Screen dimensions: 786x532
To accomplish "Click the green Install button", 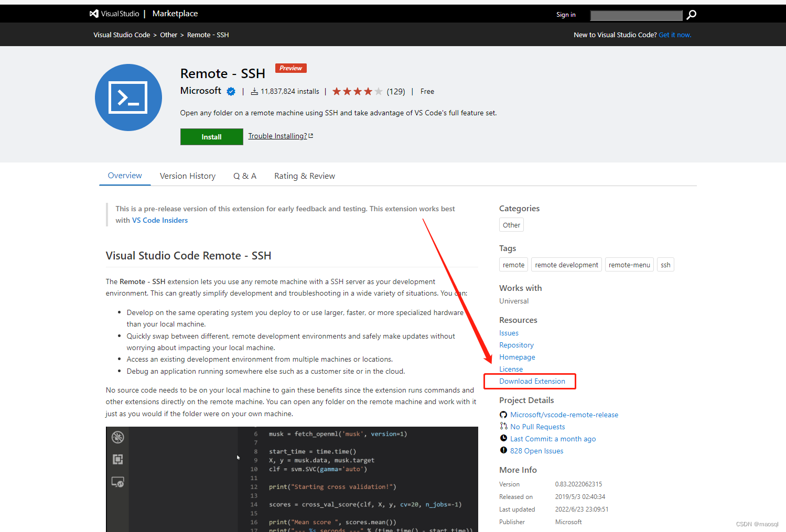I will click(211, 136).
